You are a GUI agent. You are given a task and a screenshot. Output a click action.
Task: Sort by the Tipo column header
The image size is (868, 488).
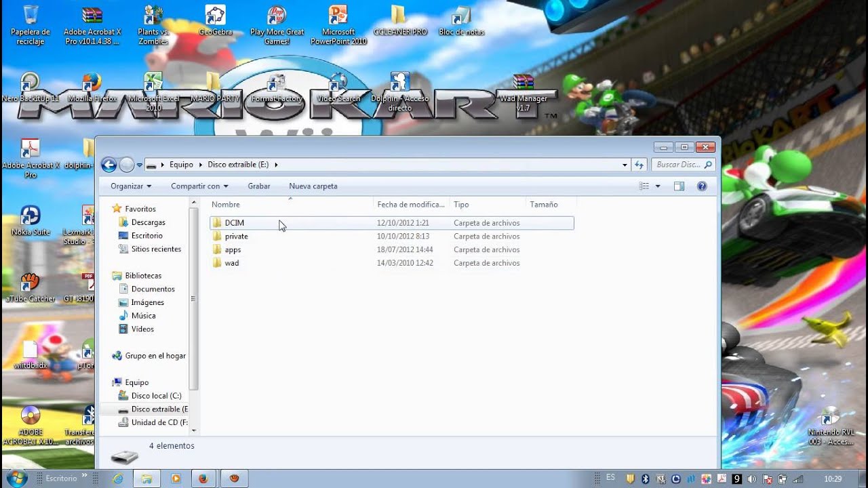click(x=488, y=204)
